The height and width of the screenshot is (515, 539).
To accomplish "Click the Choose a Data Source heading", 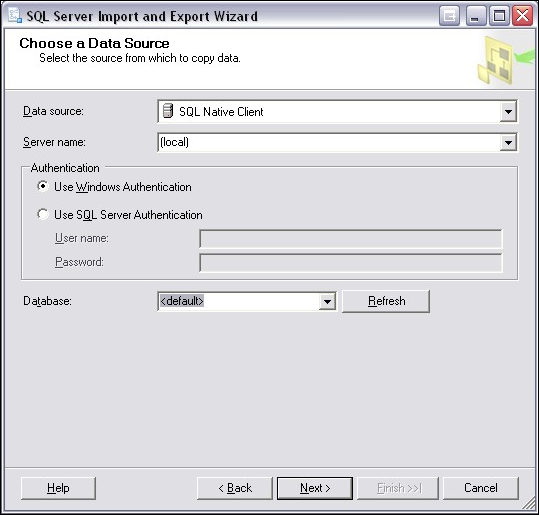I will [94, 43].
